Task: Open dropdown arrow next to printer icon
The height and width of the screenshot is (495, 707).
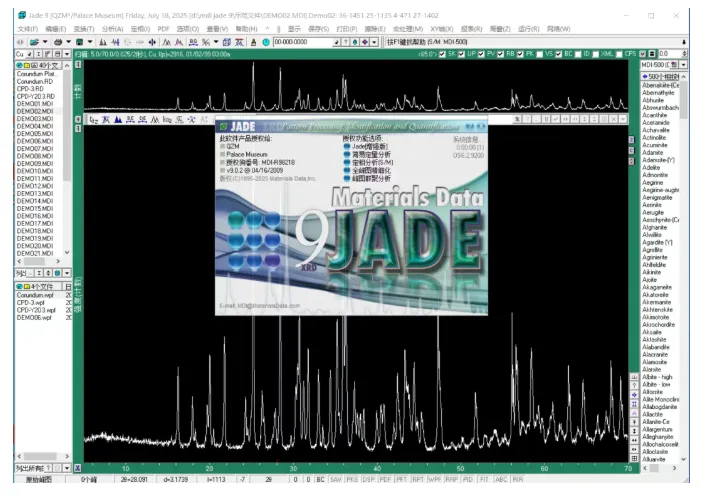Action: coord(69,42)
